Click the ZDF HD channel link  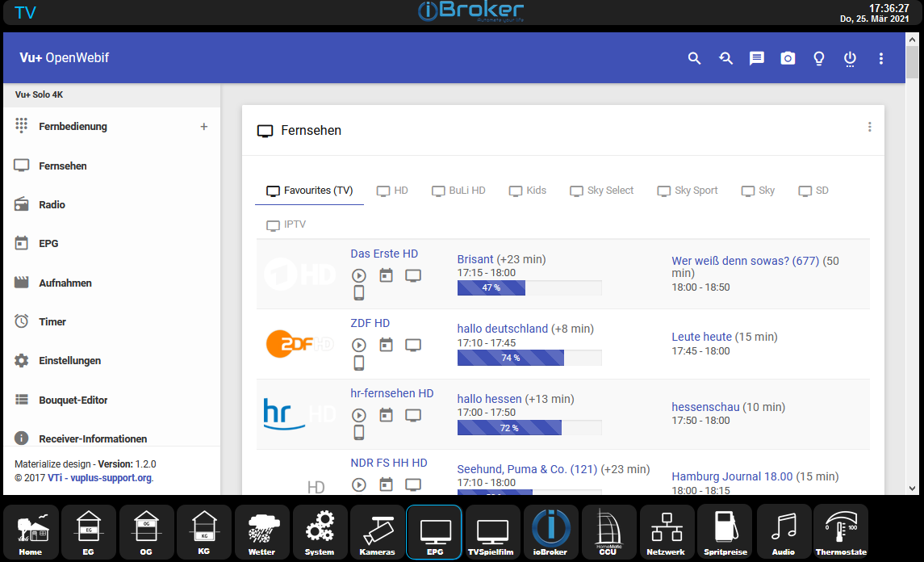(x=370, y=323)
